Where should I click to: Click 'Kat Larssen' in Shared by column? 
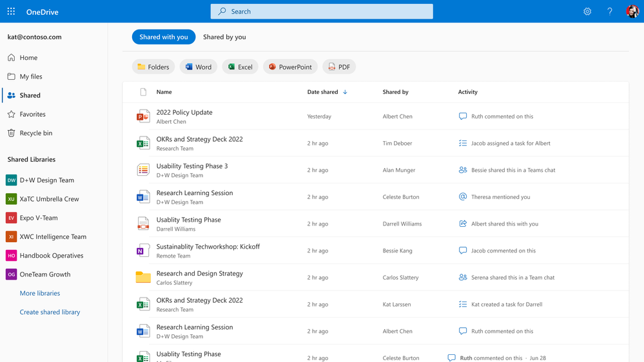tap(396, 304)
